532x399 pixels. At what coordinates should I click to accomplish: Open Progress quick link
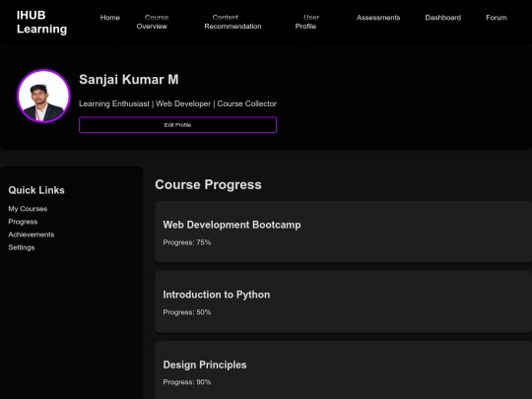23,222
